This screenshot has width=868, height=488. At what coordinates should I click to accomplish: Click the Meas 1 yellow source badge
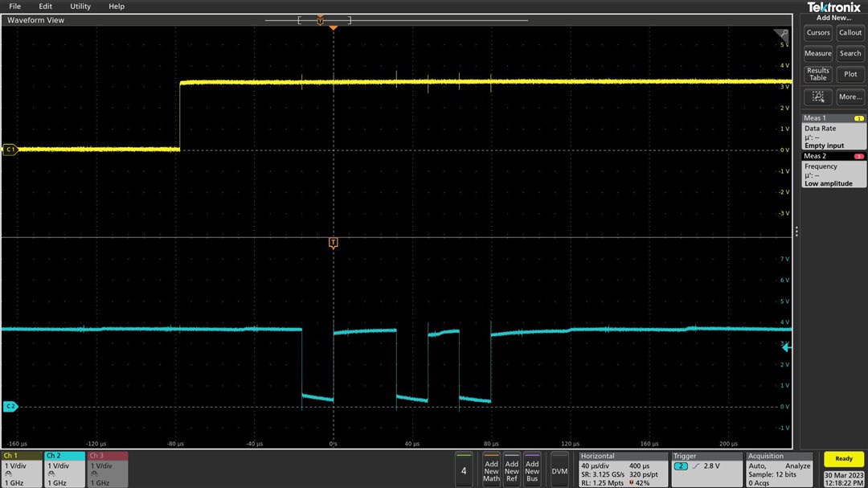point(858,118)
